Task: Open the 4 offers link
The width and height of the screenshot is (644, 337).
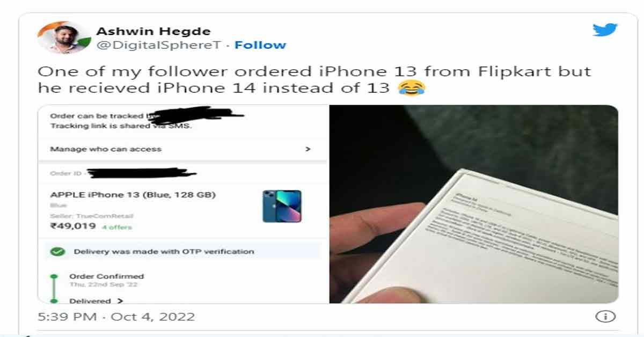Action: coord(116,227)
